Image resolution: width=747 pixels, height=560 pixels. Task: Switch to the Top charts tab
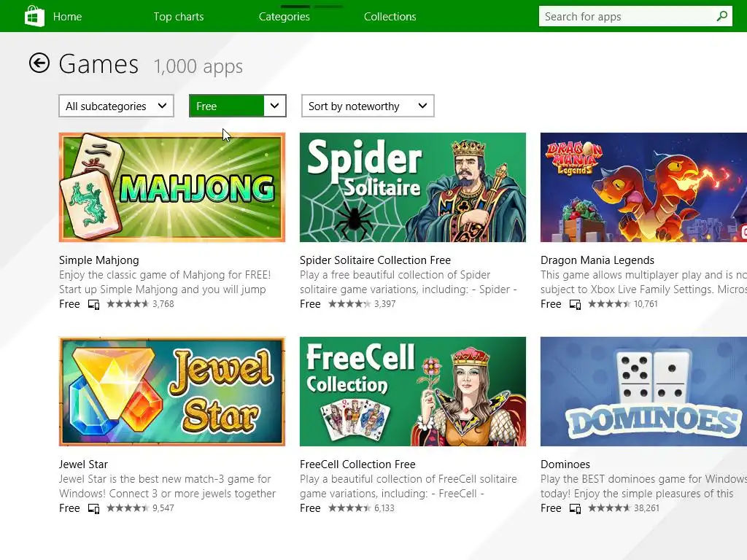coord(179,16)
